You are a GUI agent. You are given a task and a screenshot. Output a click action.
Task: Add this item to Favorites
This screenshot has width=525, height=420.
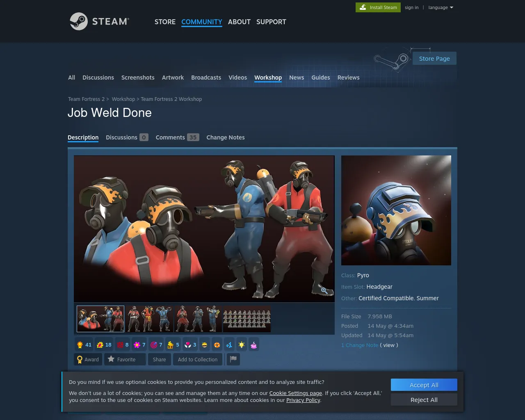pos(125,359)
